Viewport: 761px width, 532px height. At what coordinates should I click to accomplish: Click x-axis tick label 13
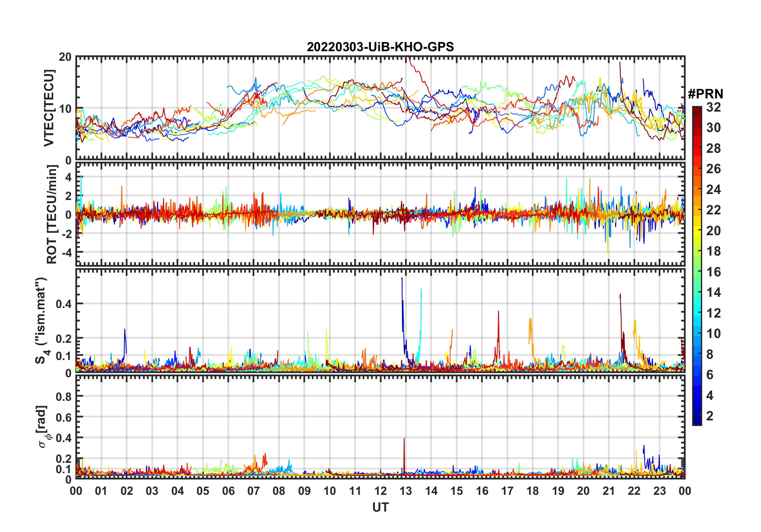406,491
